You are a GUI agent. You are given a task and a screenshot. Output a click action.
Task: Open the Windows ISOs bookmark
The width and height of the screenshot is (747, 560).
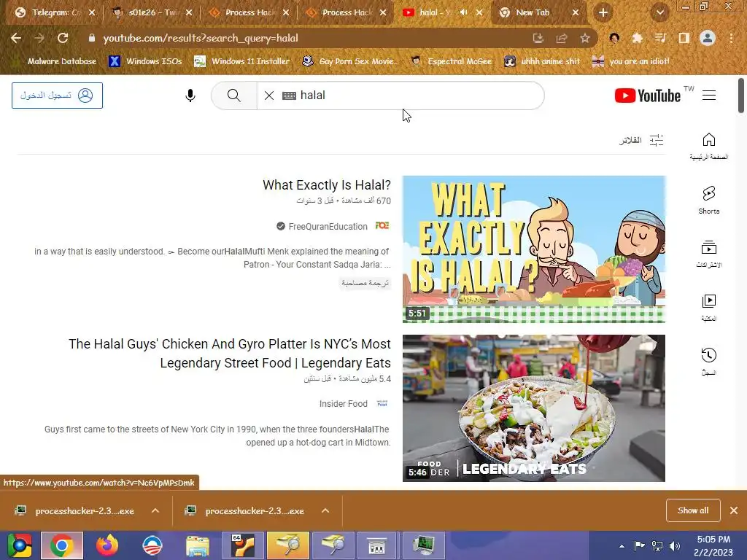coord(145,61)
